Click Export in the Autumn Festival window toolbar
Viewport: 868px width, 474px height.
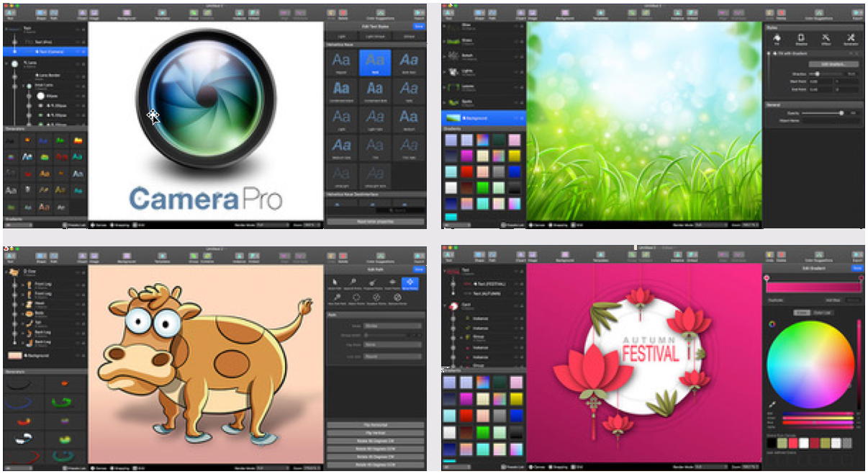click(857, 256)
